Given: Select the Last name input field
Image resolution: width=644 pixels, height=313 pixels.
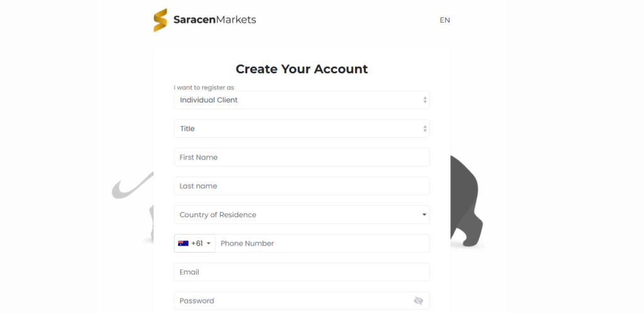Looking at the screenshot, I should click(x=302, y=186).
